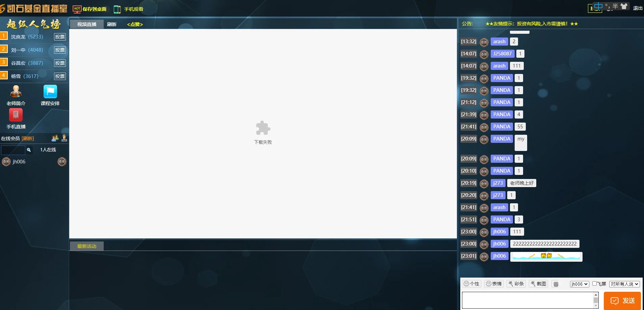This screenshot has width=644, height=310.
Task: Click the red 手机直播 mobile live icon
Action: click(16, 115)
